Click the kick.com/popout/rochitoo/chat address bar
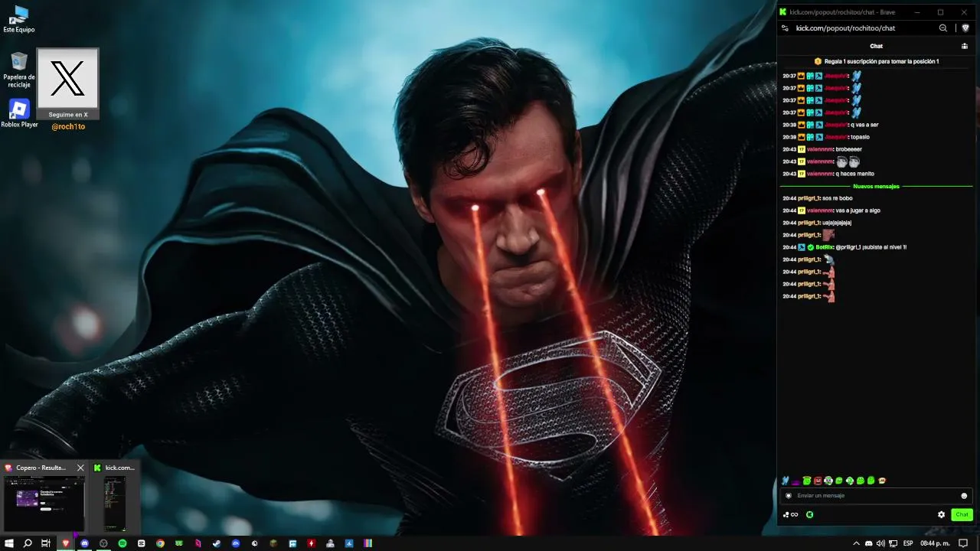 tap(845, 28)
